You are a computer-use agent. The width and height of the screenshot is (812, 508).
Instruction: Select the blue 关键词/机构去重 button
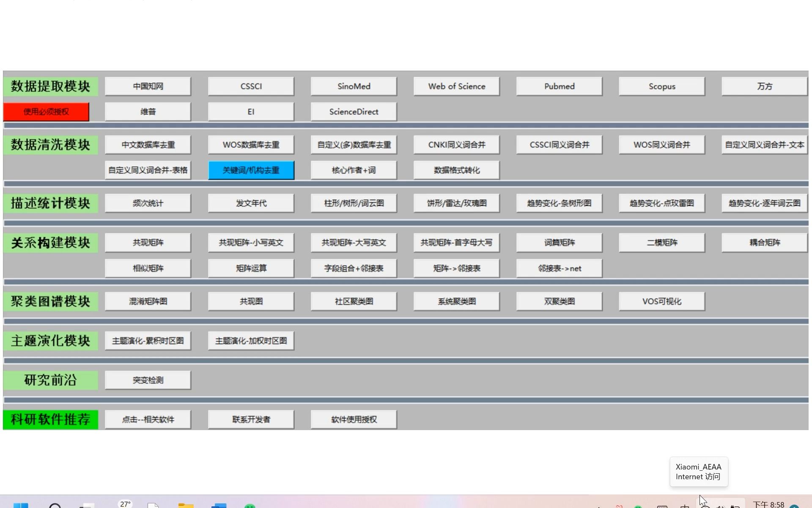coord(251,170)
